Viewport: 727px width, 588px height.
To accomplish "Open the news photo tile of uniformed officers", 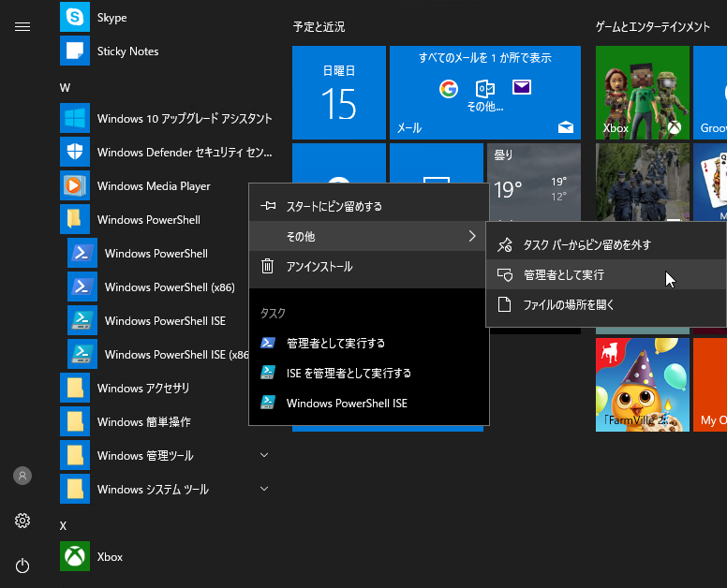I will pyautogui.click(x=642, y=182).
